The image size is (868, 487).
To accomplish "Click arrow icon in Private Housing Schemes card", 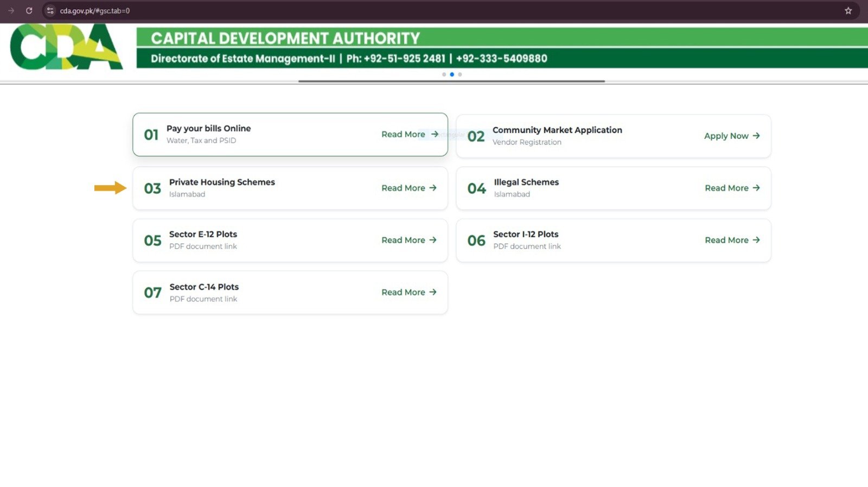I will point(433,188).
